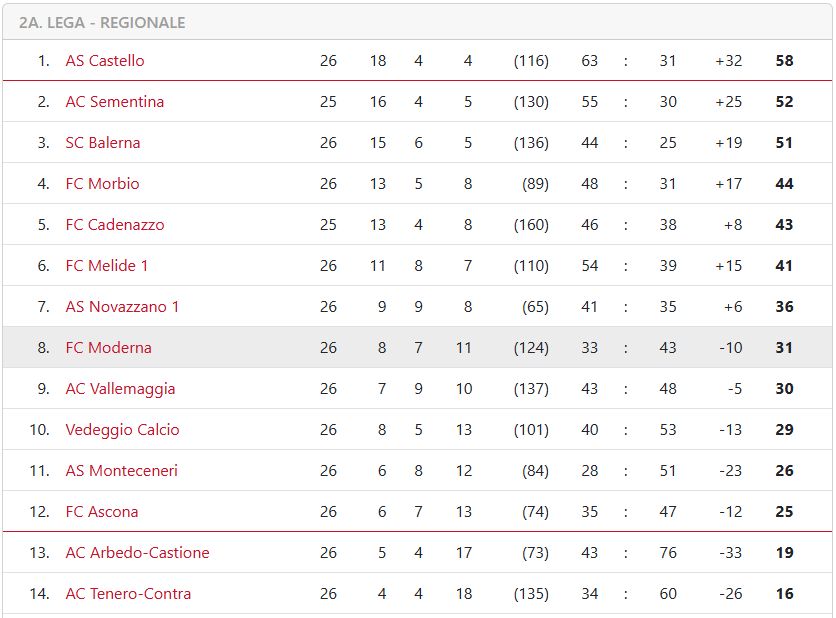This screenshot has height=618, width=836.
Task: Click the AC Tenero-Contra team name
Action: pos(128,594)
